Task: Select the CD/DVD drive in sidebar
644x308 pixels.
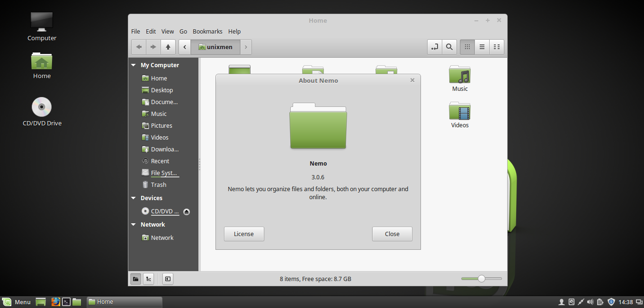Action: click(160, 211)
